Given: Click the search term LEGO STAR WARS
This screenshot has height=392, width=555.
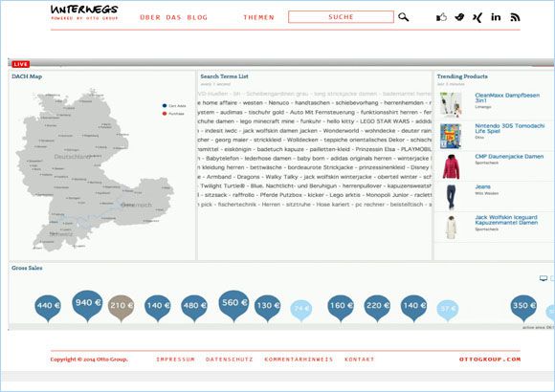Looking at the screenshot, I should pyautogui.click(x=385, y=121).
